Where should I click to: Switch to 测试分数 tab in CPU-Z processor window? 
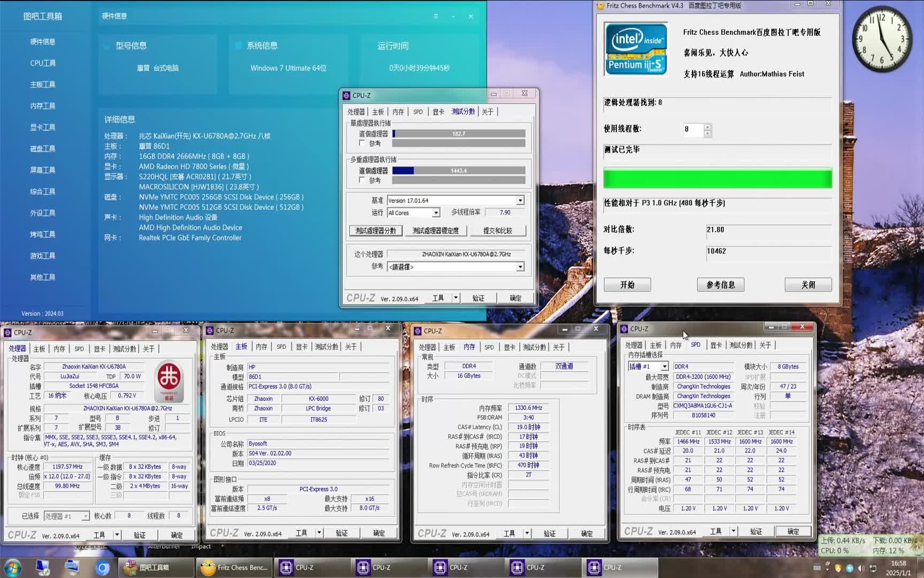tap(124, 349)
